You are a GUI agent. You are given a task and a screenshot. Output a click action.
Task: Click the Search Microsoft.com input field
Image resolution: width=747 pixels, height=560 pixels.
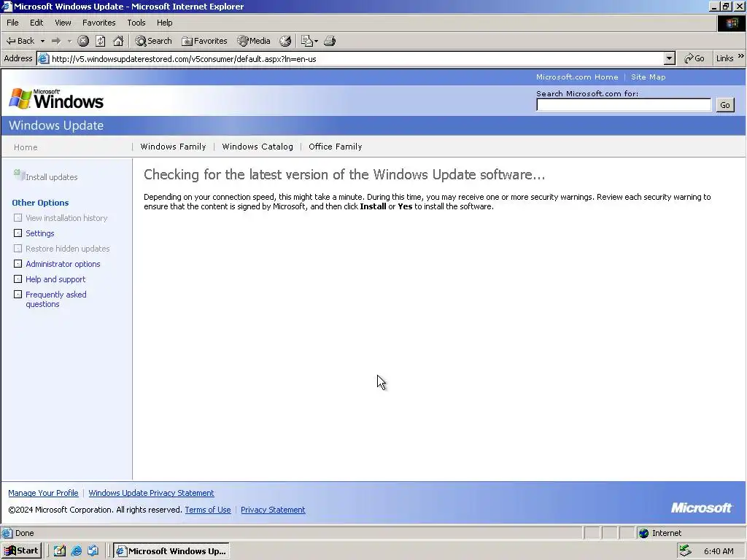point(624,105)
